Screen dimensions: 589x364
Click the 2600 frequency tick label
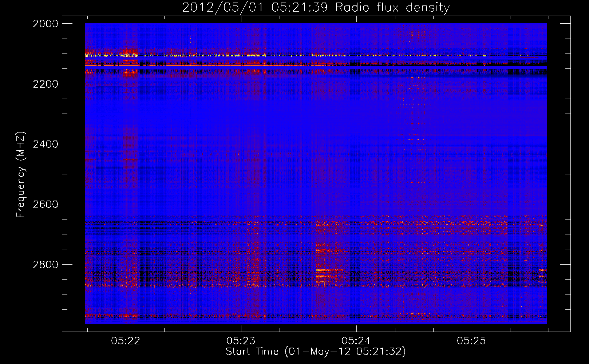(46, 204)
